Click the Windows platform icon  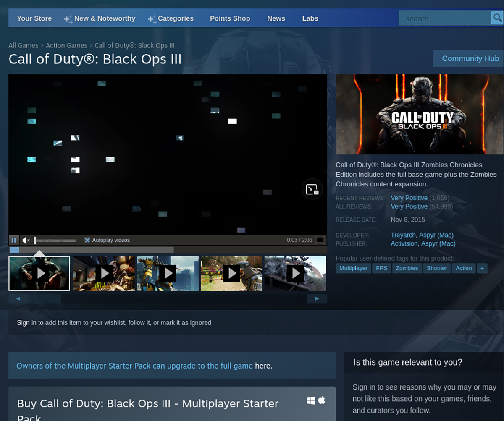pos(311,401)
